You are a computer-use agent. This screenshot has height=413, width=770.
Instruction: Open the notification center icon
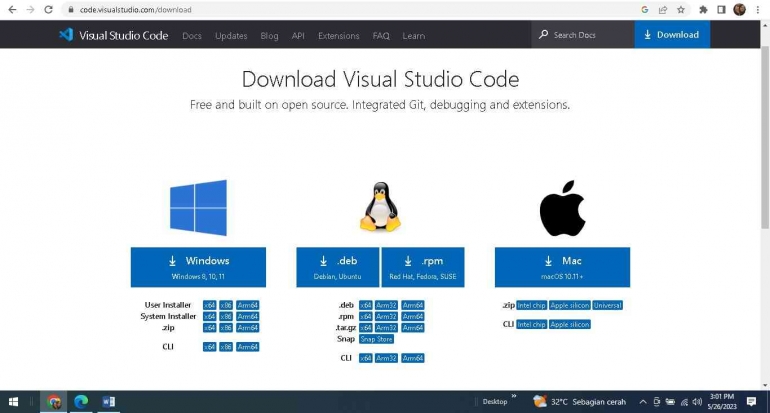click(751, 402)
